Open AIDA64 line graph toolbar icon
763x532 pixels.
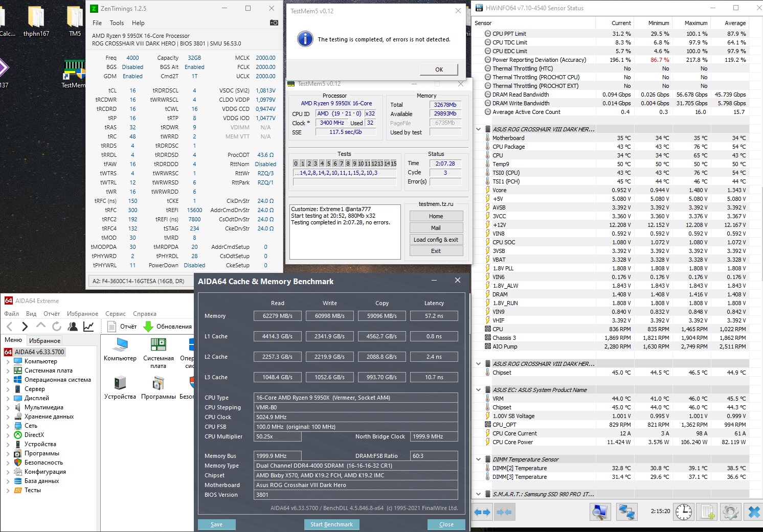88,326
